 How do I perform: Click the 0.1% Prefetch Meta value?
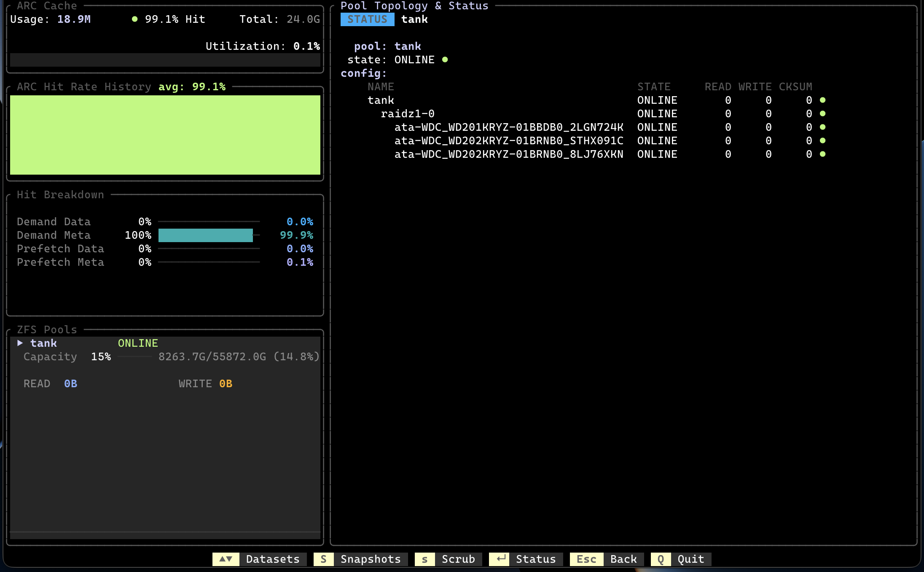coord(300,262)
